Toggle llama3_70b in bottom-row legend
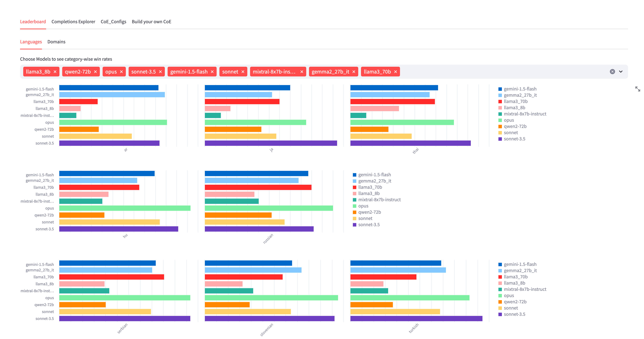The width and height of the screenshot is (644, 339). pos(516,277)
